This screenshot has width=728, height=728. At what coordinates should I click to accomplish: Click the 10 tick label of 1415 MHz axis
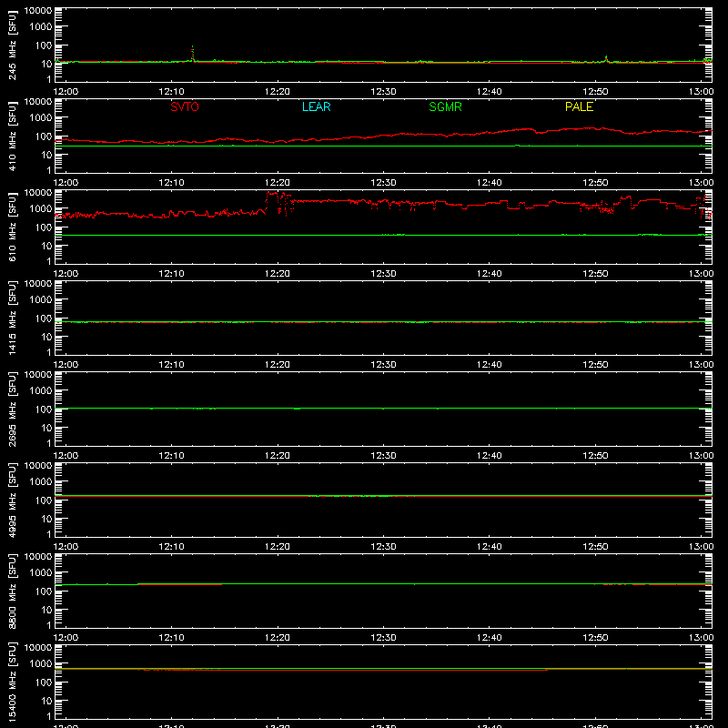coord(46,337)
